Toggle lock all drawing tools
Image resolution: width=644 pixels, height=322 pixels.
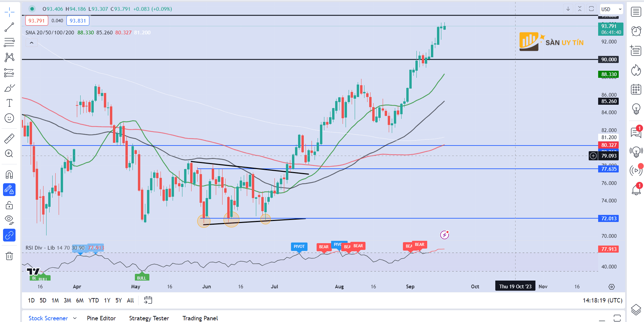(x=9, y=205)
